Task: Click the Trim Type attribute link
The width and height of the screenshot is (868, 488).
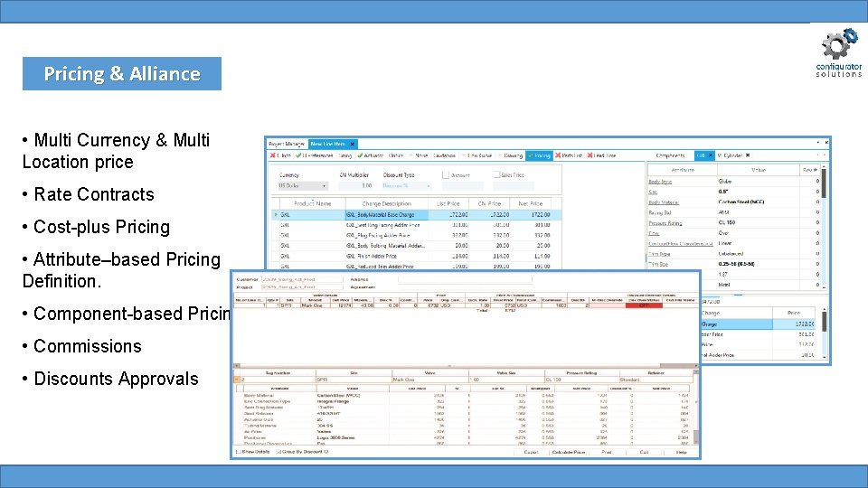Action: (659, 254)
